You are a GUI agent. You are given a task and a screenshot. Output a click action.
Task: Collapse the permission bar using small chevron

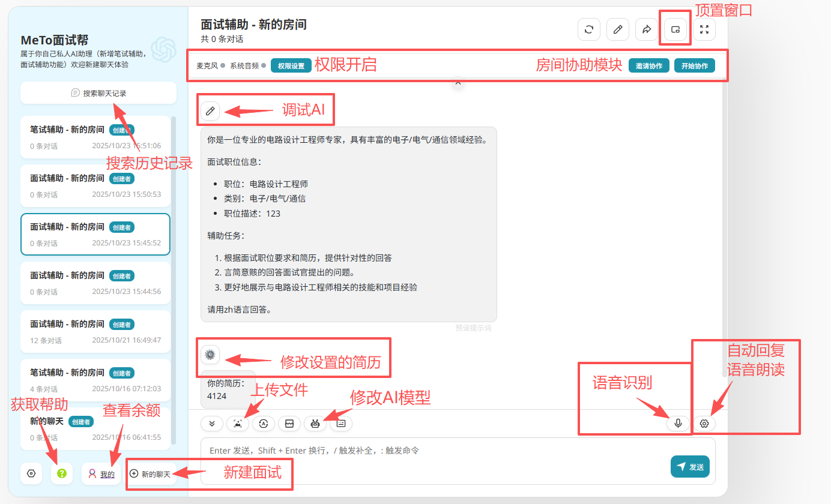(x=458, y=82)
